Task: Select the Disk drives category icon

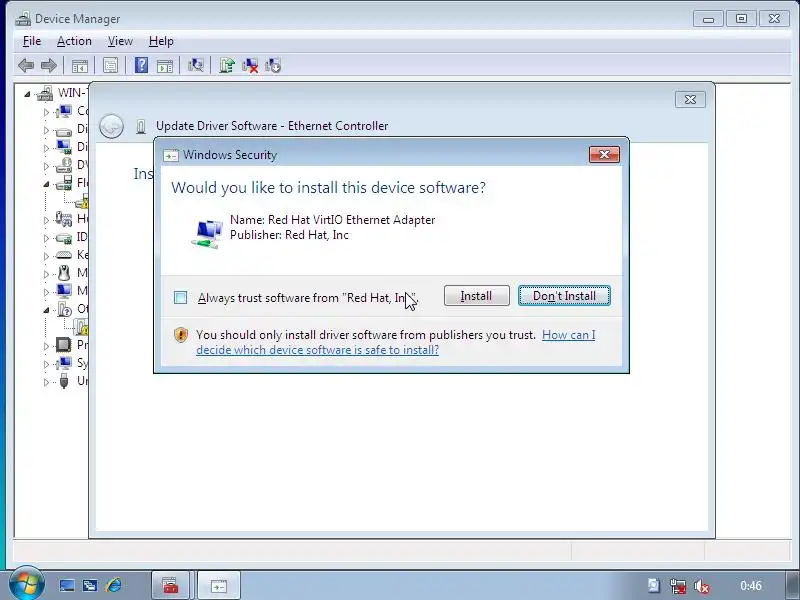Action: pos(64,130)
